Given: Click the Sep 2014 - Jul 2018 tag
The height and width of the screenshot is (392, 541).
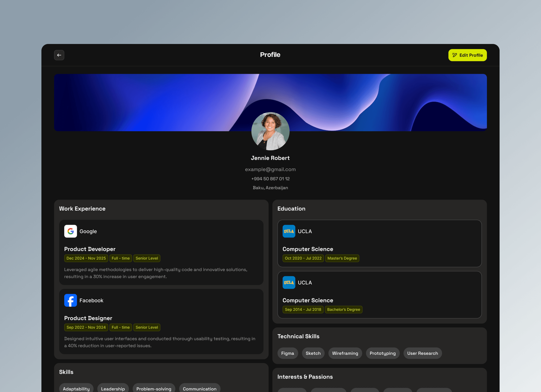Looking at the screenshot, I should pos(303,310).
